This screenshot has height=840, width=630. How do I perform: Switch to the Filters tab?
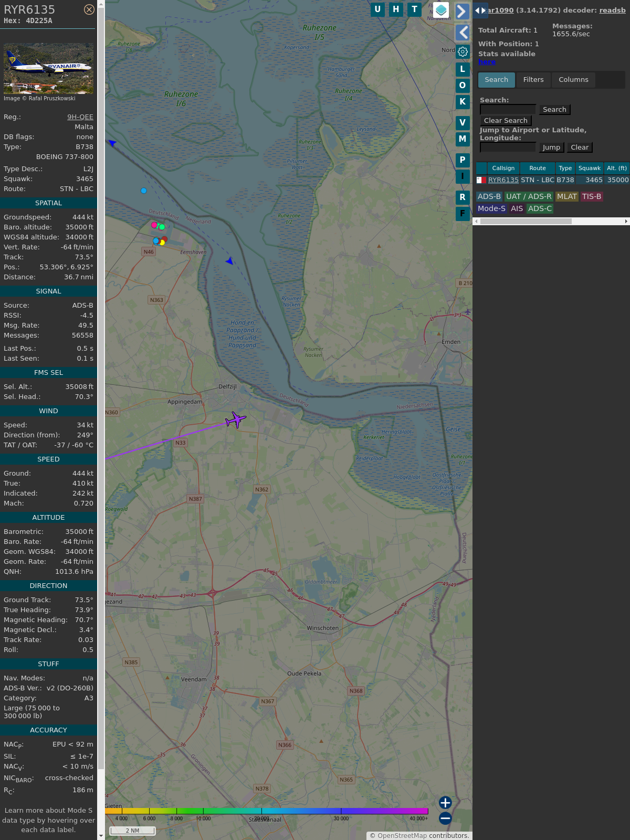coord(533,80)
